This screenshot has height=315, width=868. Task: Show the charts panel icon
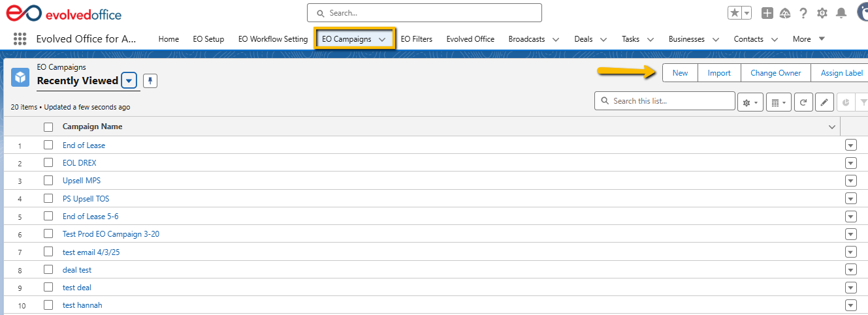pyautogui.click(x=845, y=102)
